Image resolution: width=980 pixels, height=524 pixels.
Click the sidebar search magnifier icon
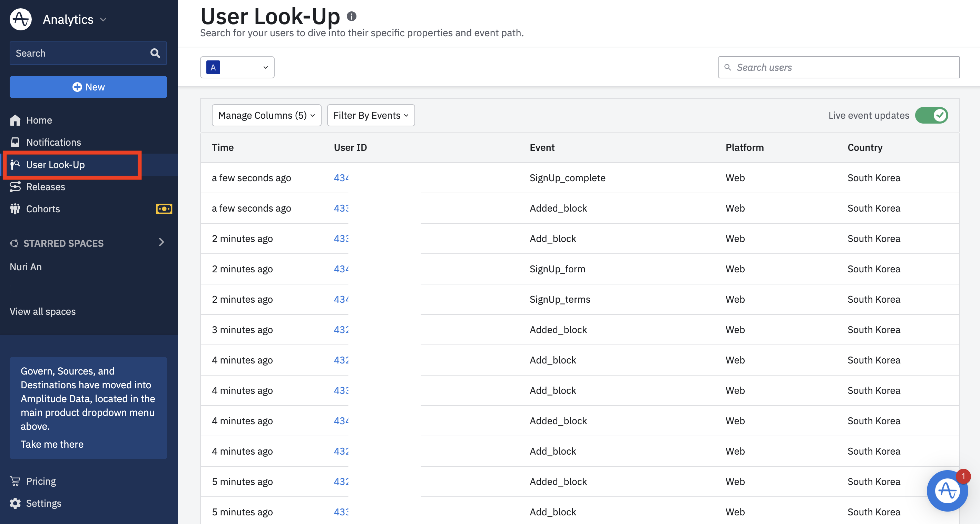(155, 53)
